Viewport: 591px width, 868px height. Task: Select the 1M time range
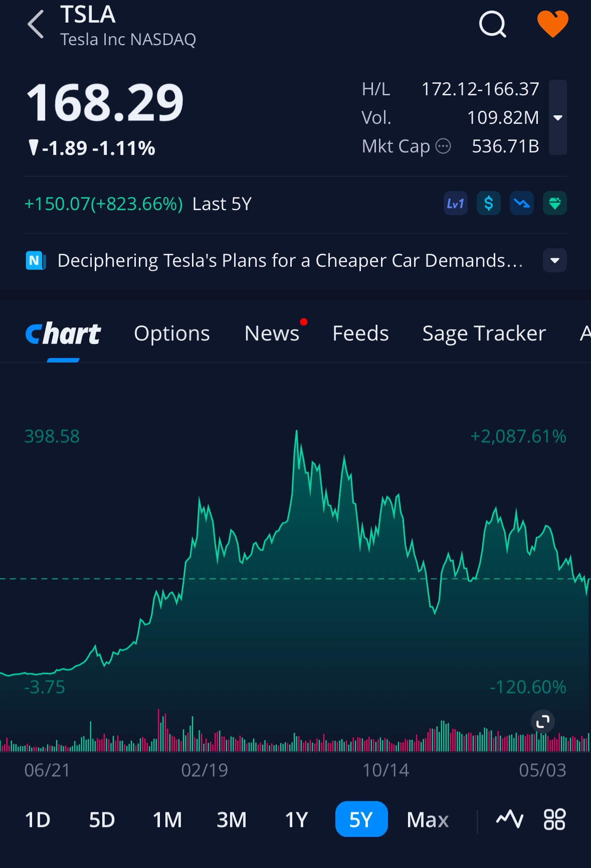[x=167, y=820]
